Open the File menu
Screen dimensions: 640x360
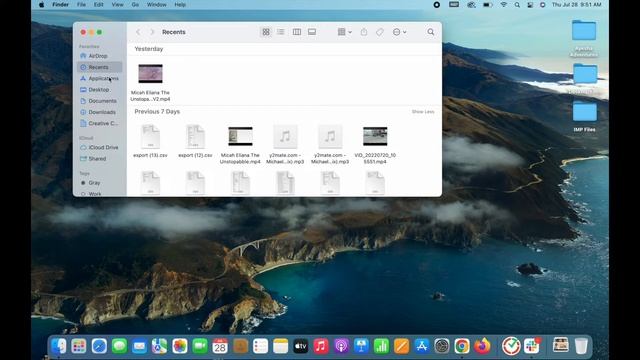coord(81,5)
